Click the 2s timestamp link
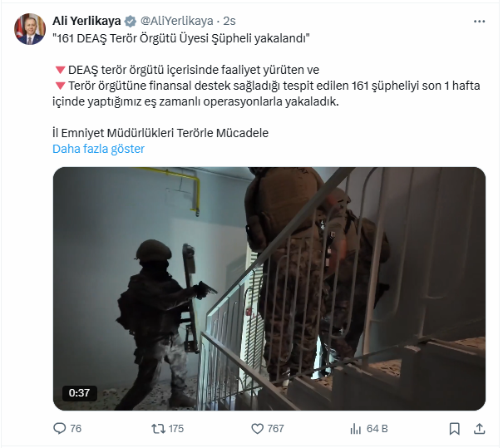This screenshot has width=503, height=448. 229,21
